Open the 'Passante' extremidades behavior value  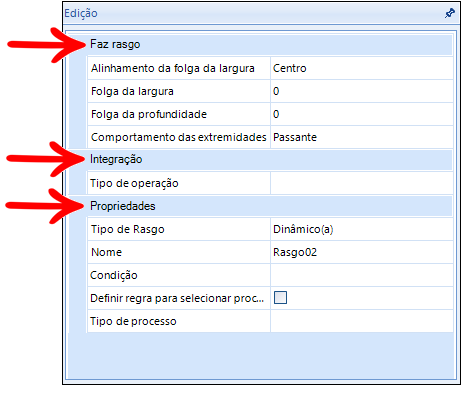[362, 137]
